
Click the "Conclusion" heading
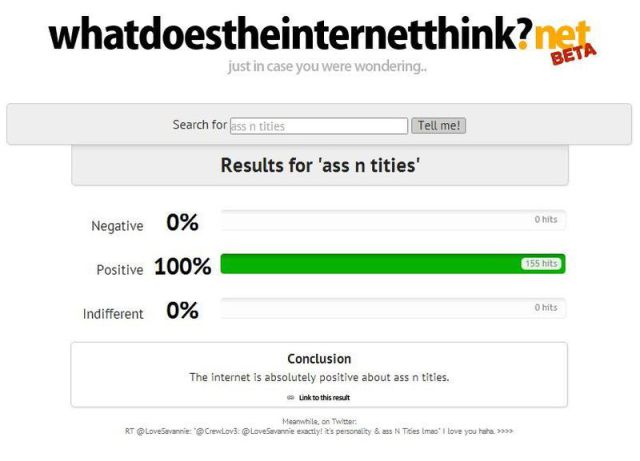point(319,358)
